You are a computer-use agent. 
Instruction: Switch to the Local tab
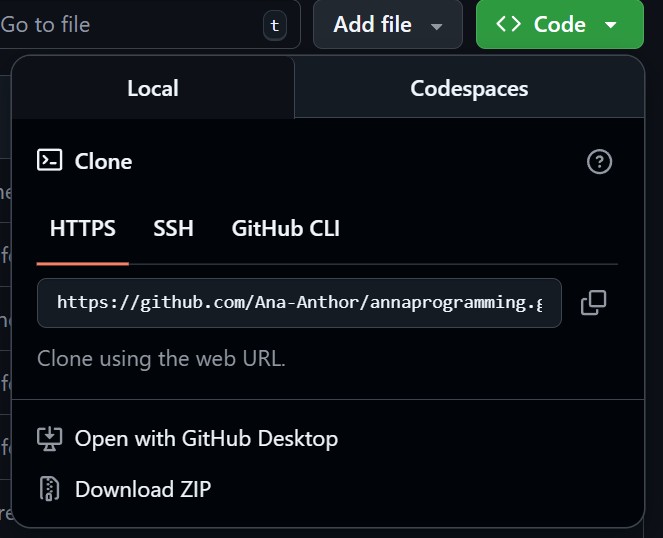[x=153, y=88]
